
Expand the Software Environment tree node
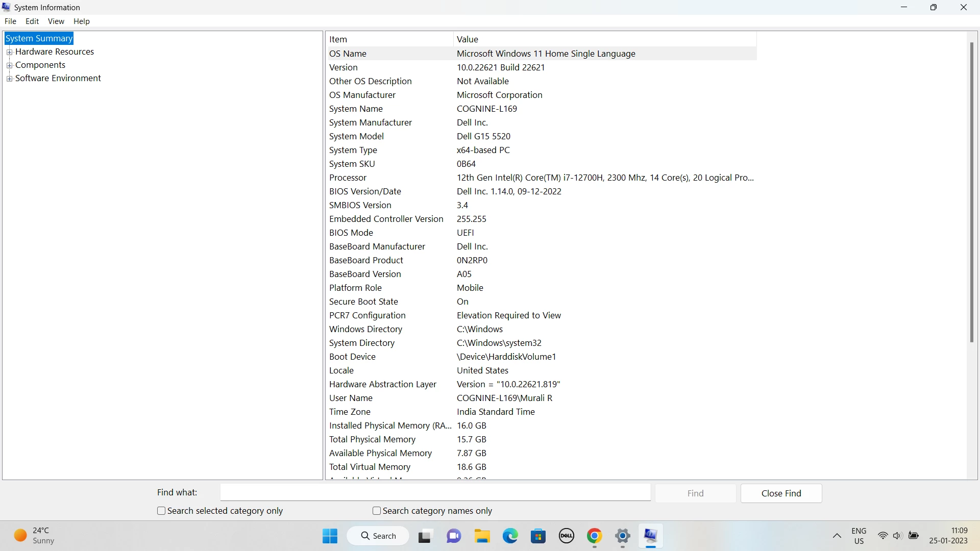point(9,79)
